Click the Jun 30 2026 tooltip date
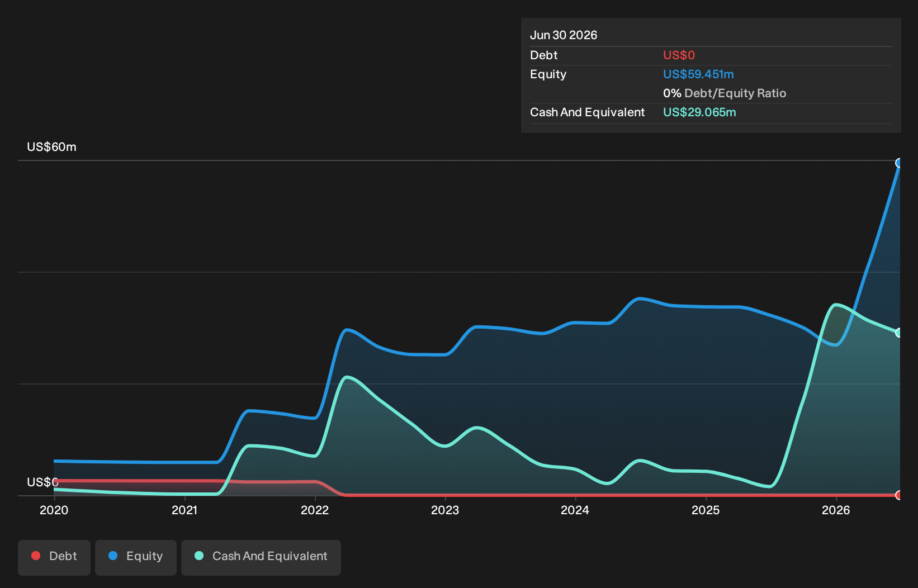 (564, 35)
